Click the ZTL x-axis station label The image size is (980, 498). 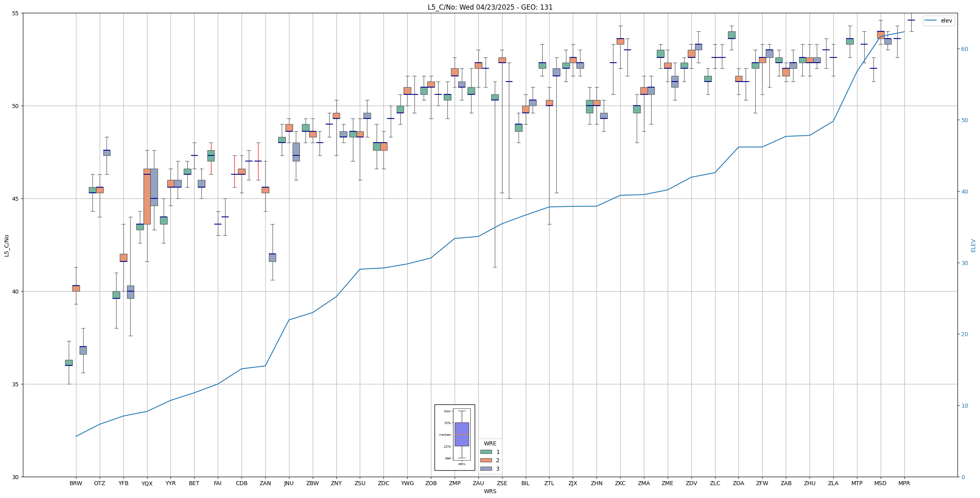click(549, 483)
